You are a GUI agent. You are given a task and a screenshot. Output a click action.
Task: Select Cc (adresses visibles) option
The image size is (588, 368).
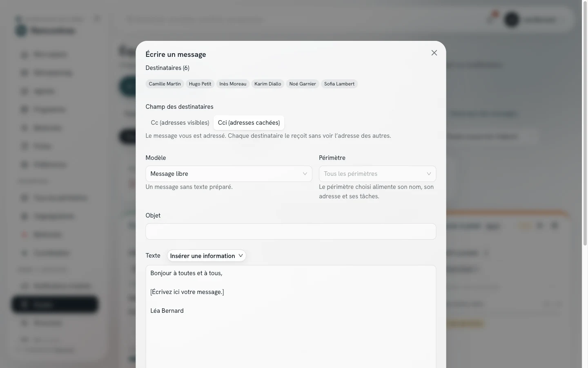180,123
